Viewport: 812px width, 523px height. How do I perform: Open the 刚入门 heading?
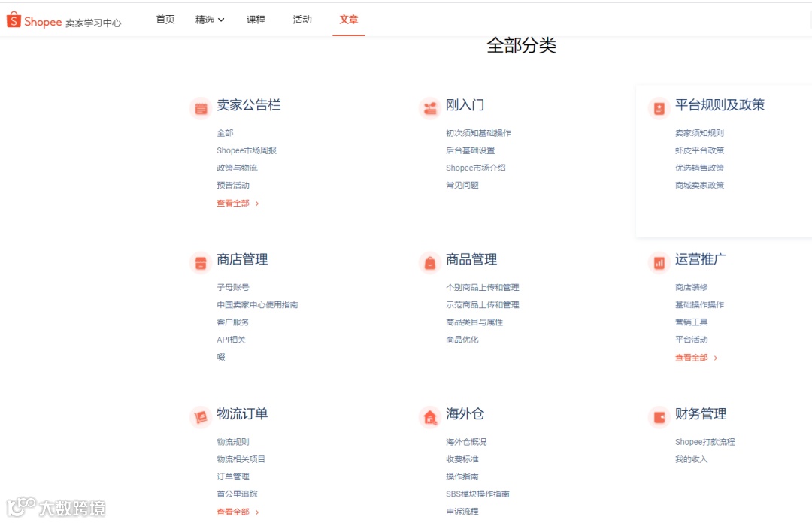tap(465, 105)
